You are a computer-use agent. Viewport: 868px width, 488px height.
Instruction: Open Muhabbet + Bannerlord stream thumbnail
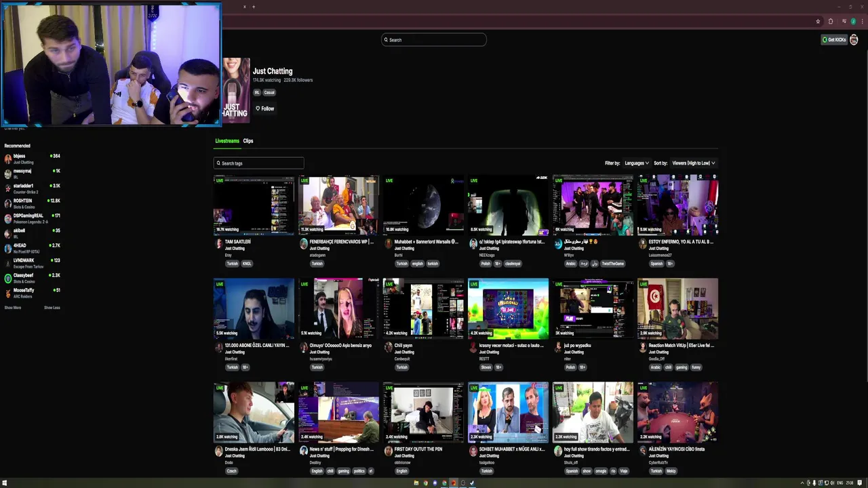pos(424,205)
